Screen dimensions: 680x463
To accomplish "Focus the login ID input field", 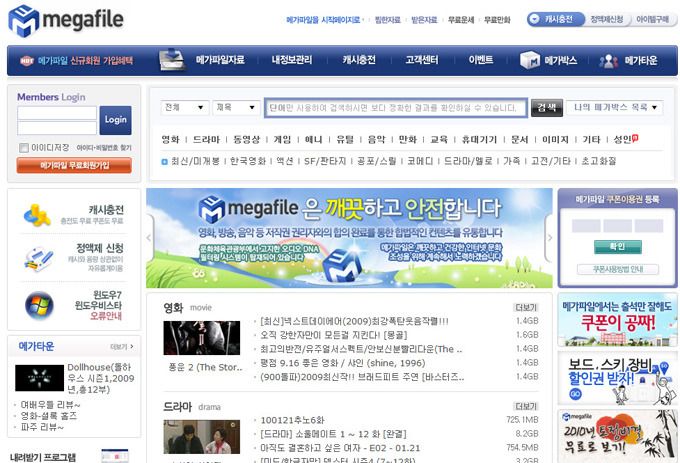I will coord(57,113).
